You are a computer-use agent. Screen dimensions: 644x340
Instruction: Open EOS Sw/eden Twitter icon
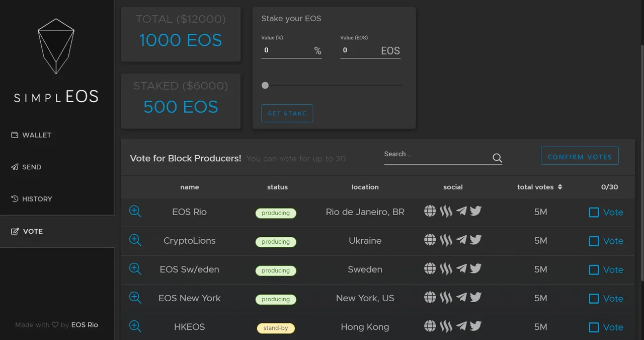[475, 268]
